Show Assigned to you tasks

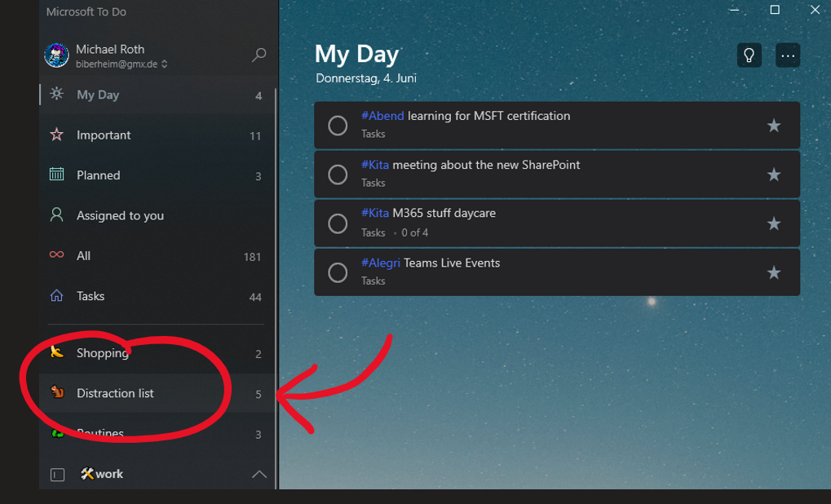point(157,215)
